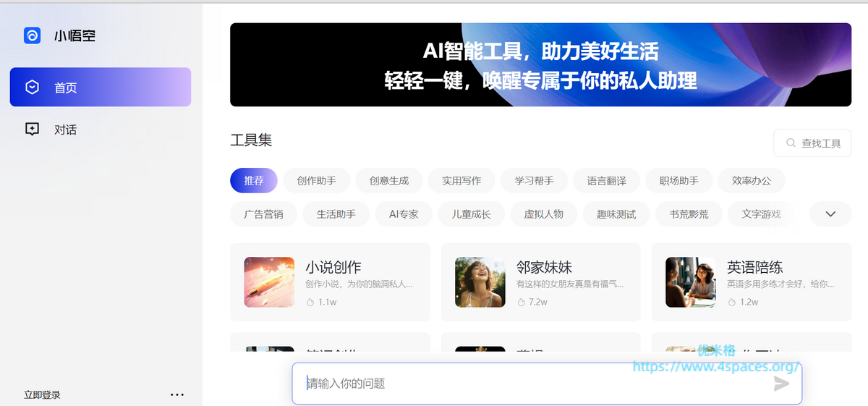The width and height of the screenshot is (868, 406).
Task: Click 立即登录 to log in
Action: (42, 395)
